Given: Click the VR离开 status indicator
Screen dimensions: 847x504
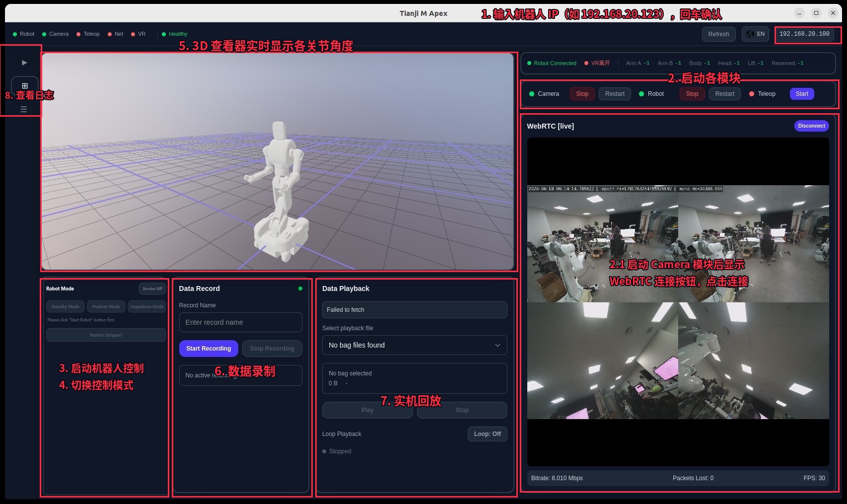Looking at the screenshot, I should pos(597,63).
